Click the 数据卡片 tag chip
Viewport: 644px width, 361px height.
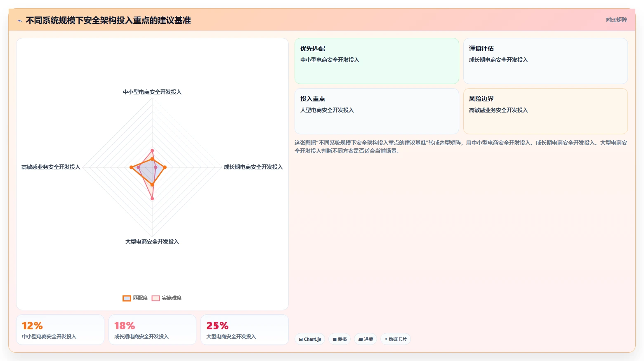pos(396,339)
